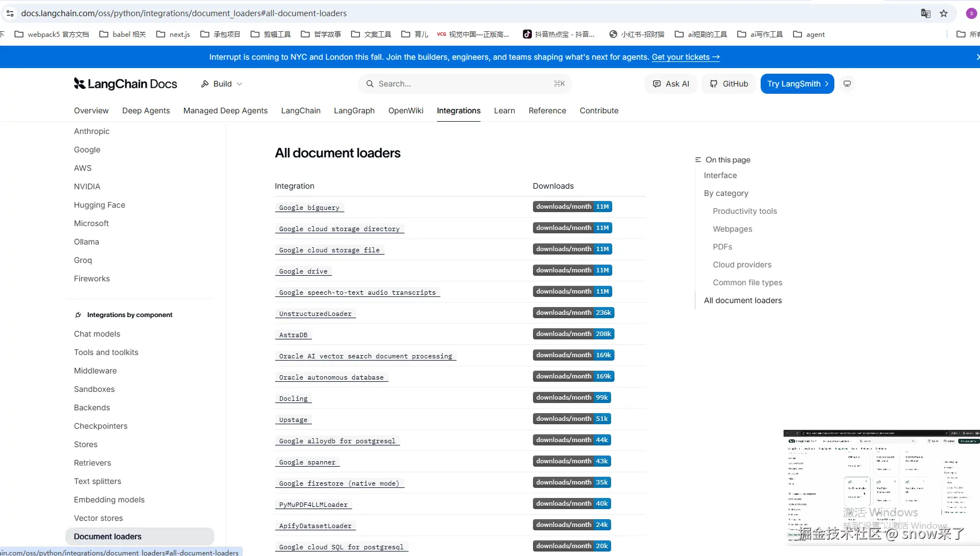The image size is (980, 556).
Task: Open the OpenWiki tab
Action: 406,111
